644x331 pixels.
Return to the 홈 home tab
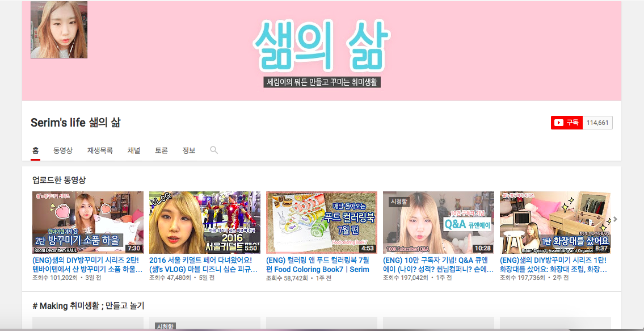(x=34, y=150)
